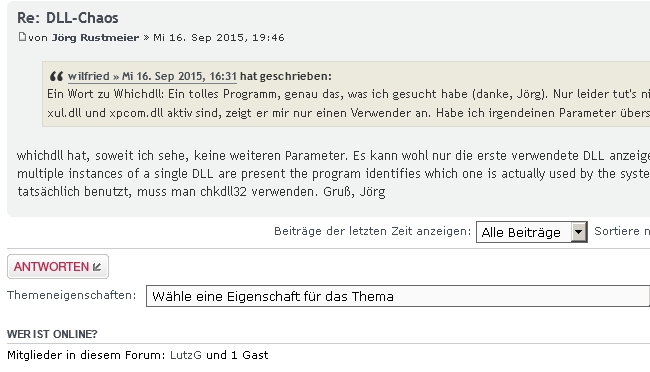
Task: Click the "hat geschrieben:" quote header text
Action: 286,76
